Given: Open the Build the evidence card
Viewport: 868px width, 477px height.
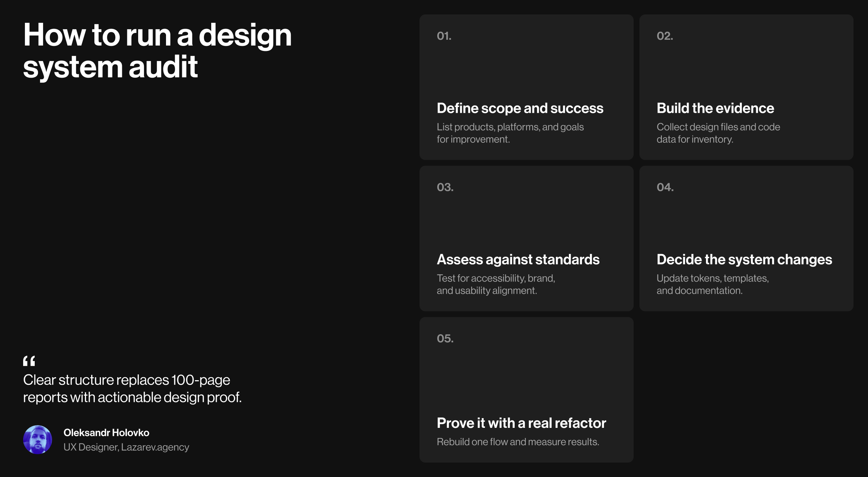Looking at the screenshot, I should click(715, 108).
